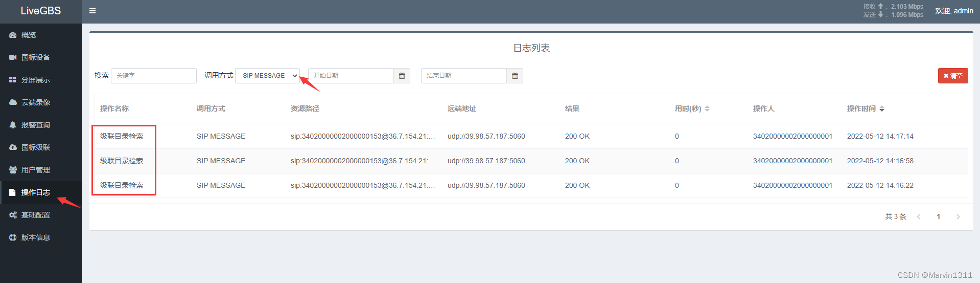This screenshot has height=283, width=980.
Task: Click operator ID in 14:17:14 row
Action: (793, 136)
